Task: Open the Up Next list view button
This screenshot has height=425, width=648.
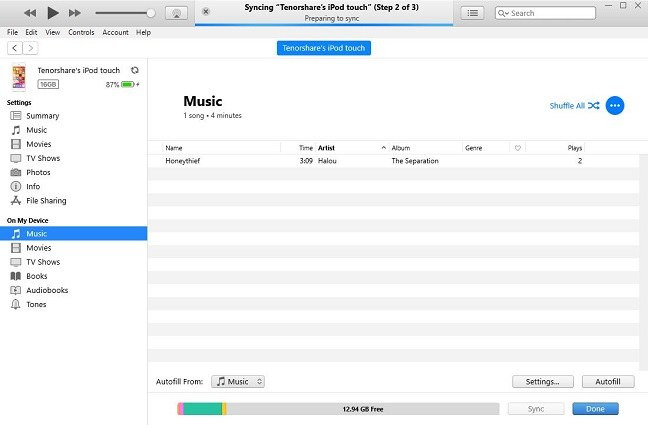Action: 472,13
